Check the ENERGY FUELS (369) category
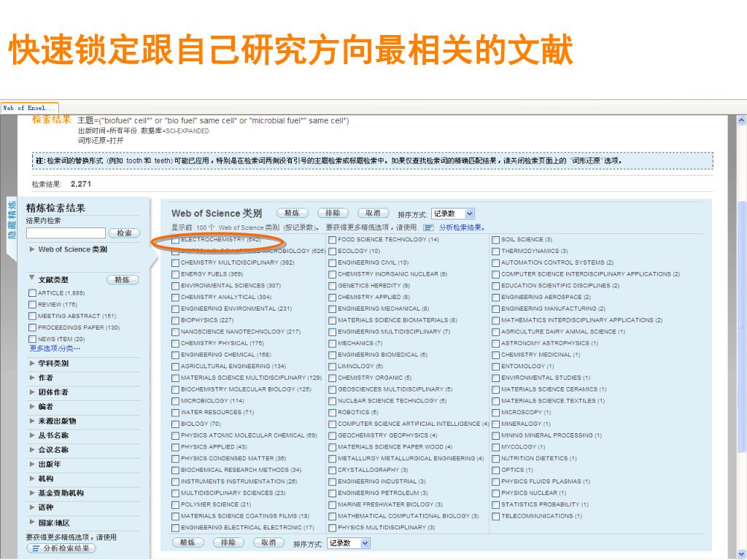The height and width of the screenshot is (560, 747). (x=175, y=274)
